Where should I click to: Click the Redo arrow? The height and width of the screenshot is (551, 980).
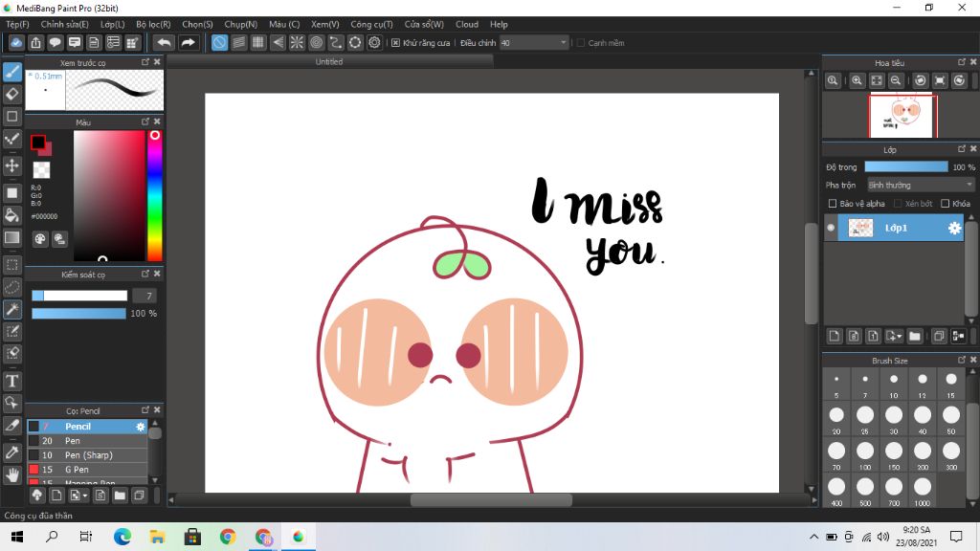pos(188,42)
